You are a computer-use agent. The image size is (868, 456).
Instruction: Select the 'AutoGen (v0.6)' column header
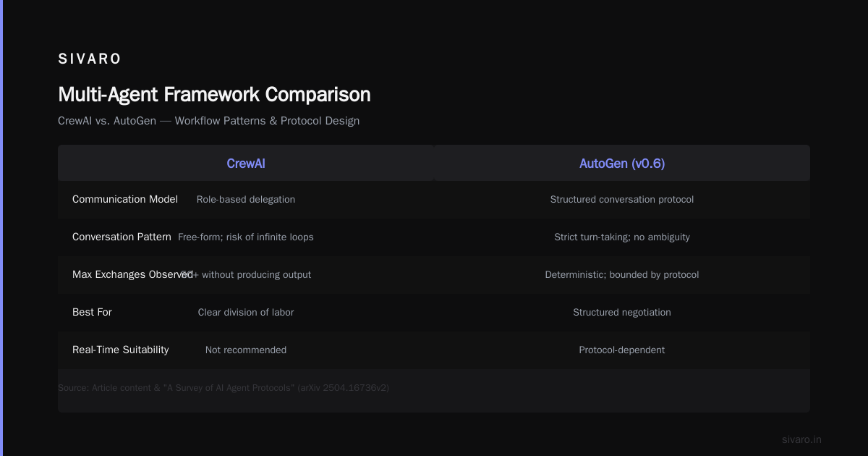pos(622,164)
